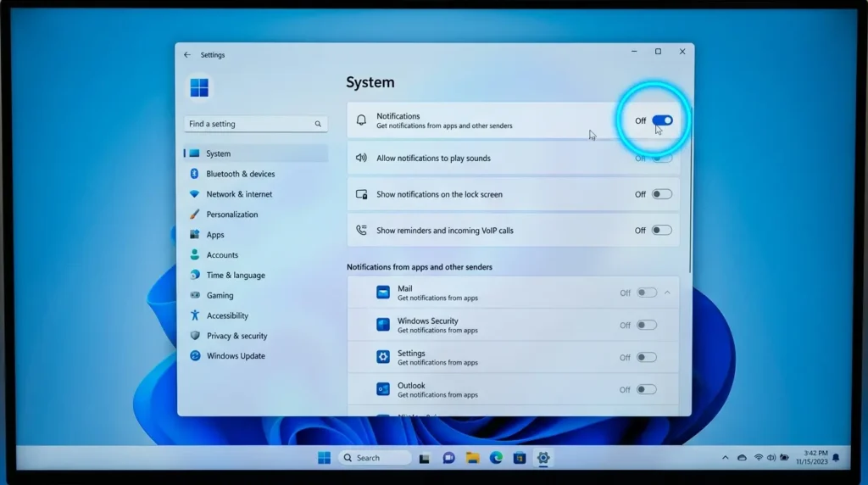This screenshot has width=868, height=485.
Task: Click the speaker icon beside Allow notifications sounds
Action: [x=361, y=158]
